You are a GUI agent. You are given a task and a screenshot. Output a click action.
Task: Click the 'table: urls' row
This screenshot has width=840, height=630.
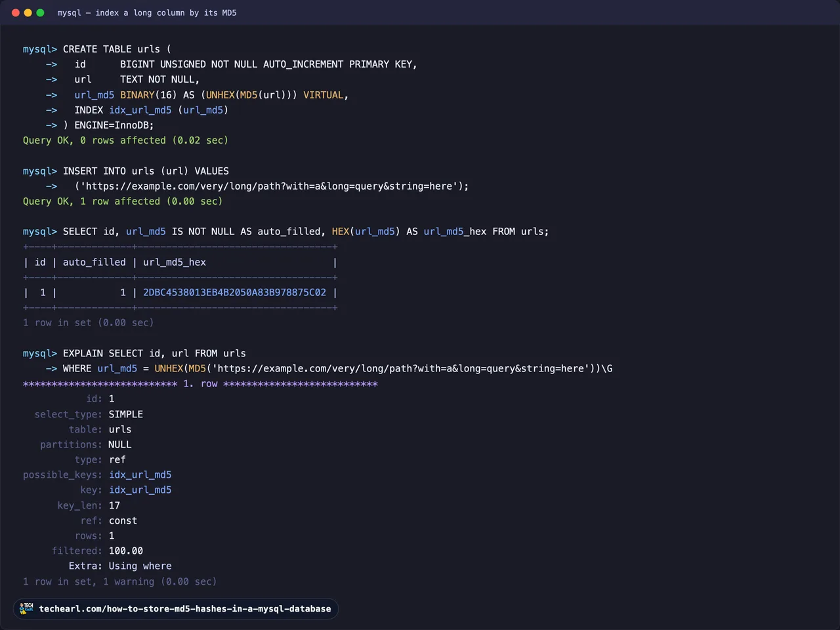click(x=100, y=430)
